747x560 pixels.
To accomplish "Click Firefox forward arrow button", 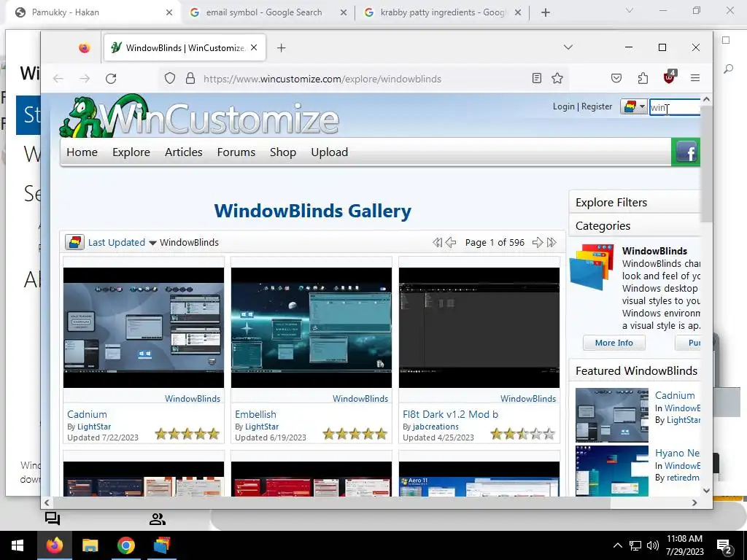I will coord(85,79).
